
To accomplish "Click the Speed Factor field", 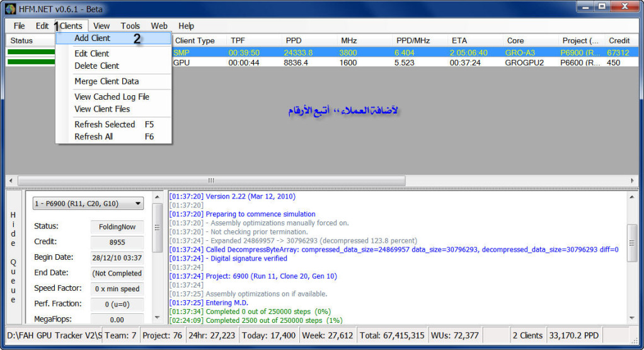I will 117,289.
